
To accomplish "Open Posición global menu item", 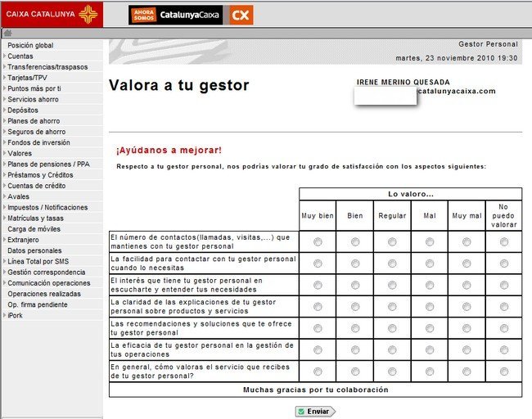I will tap(30, 46).
